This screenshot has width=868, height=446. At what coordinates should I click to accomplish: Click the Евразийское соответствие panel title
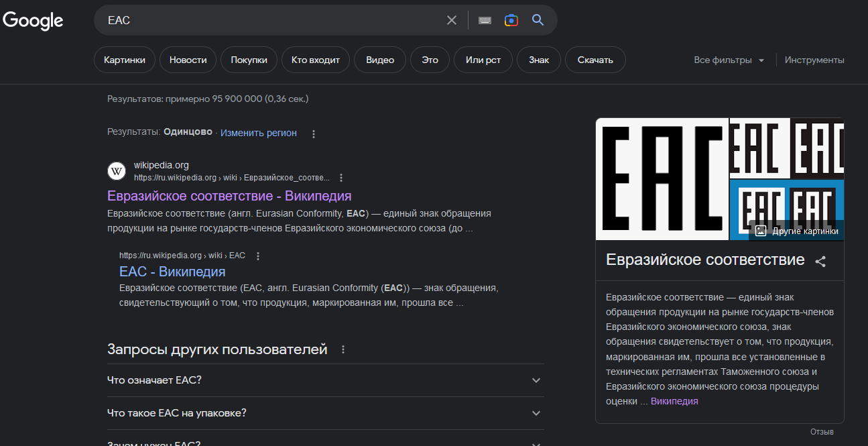(705, 260)
